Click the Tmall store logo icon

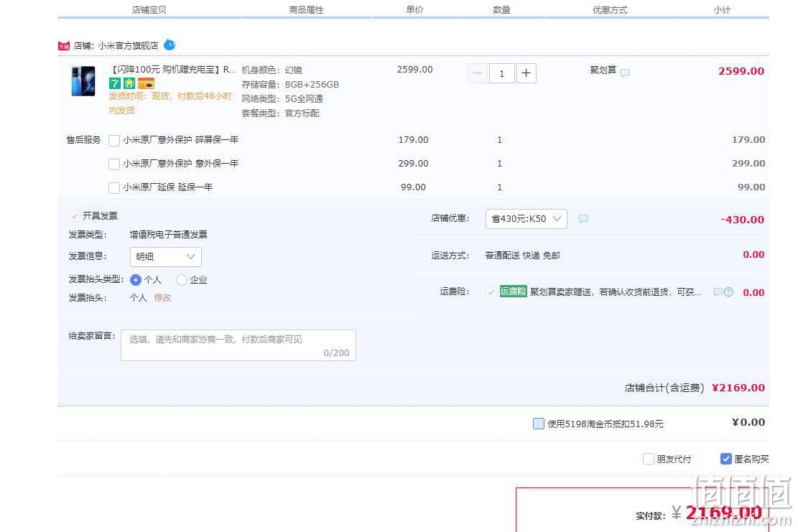tap(64, 46)
